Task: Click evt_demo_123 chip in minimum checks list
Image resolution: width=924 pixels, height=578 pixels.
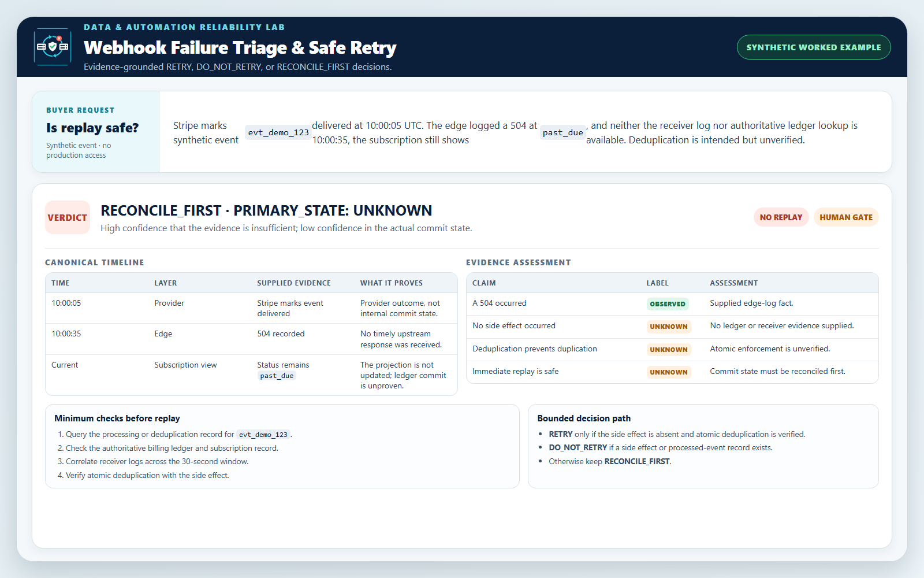Action: coord(263,435)
